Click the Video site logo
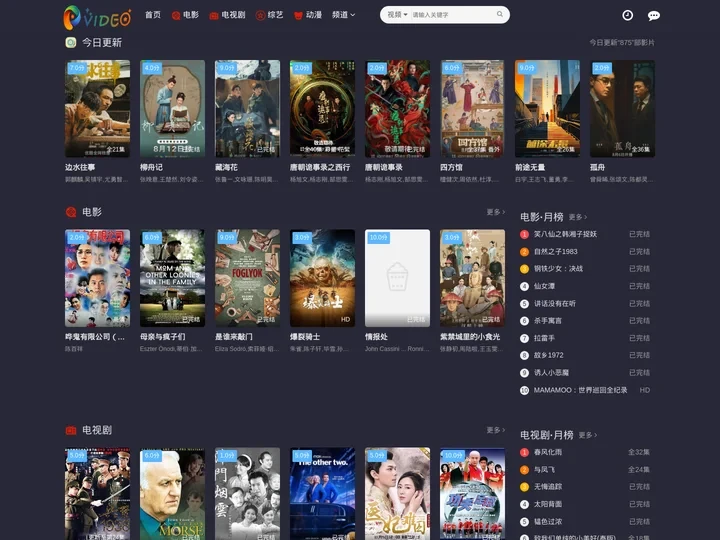 pyautogui.click(x=97, y=17)
